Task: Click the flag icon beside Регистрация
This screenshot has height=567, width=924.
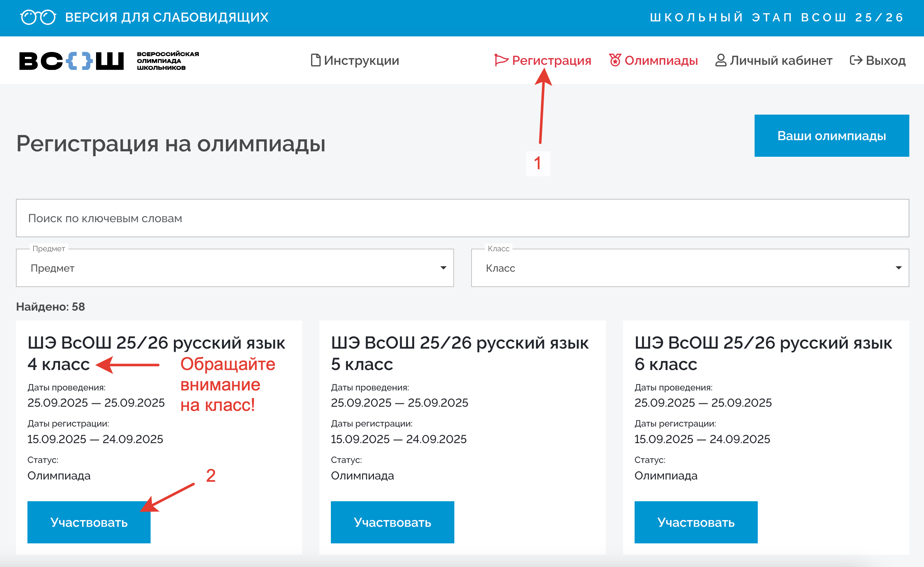Action: point(501,60)
